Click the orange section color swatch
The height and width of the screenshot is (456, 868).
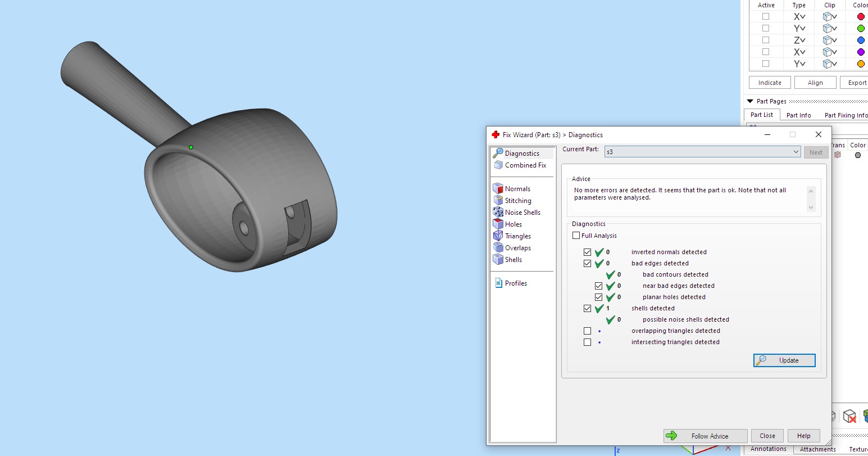[x=861, y=64]
